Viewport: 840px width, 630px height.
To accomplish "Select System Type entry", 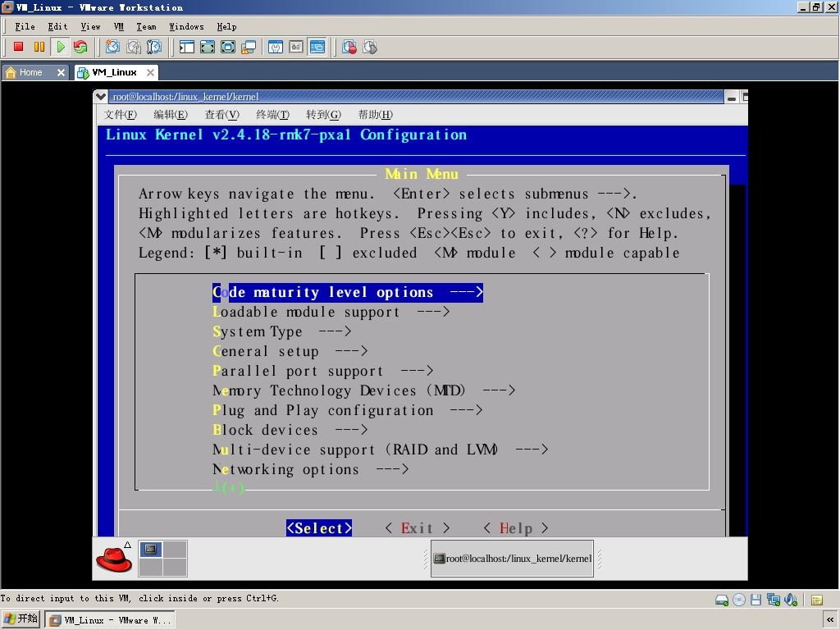I will coord(282,332).
